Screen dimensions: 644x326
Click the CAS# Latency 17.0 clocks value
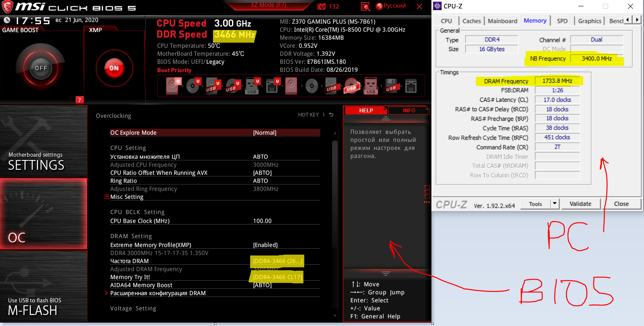pyautogui.click(x=557, y=100)
